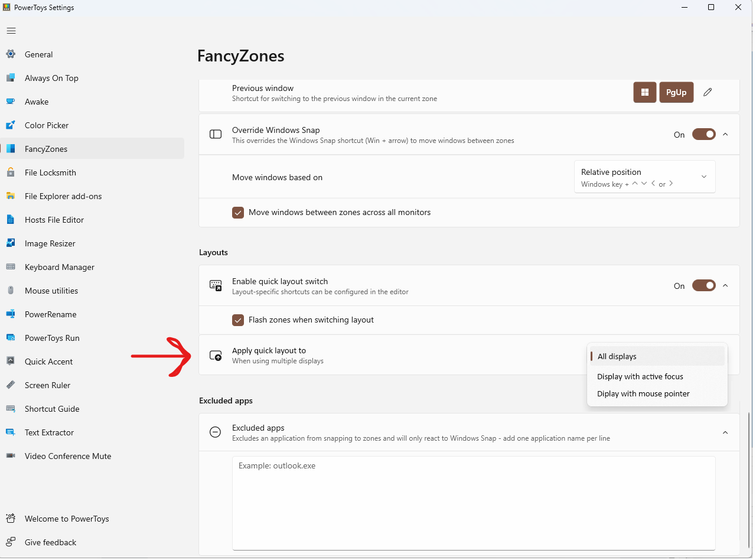Open Keyboard Manager via its sidebar icon
The image size is (756, 560).
(x=11, y=267)
